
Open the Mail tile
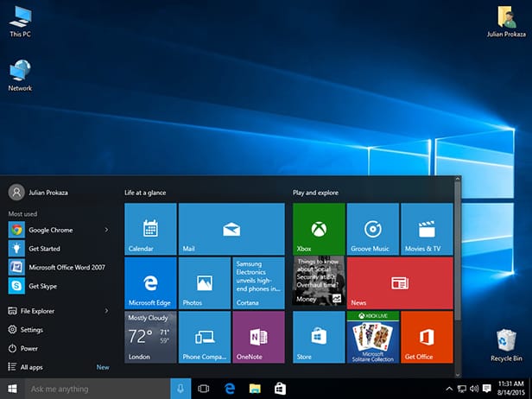pyautogui.click(x=231, y=229)
